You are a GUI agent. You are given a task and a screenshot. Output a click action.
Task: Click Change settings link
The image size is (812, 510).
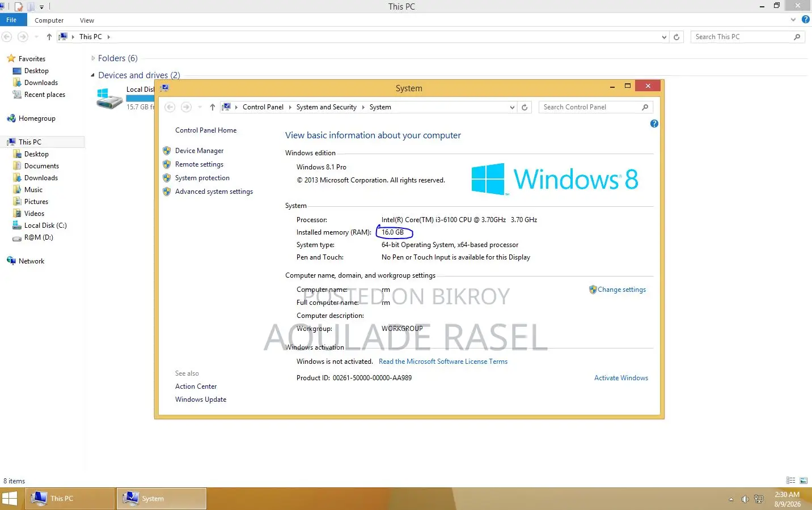(621, 290)
